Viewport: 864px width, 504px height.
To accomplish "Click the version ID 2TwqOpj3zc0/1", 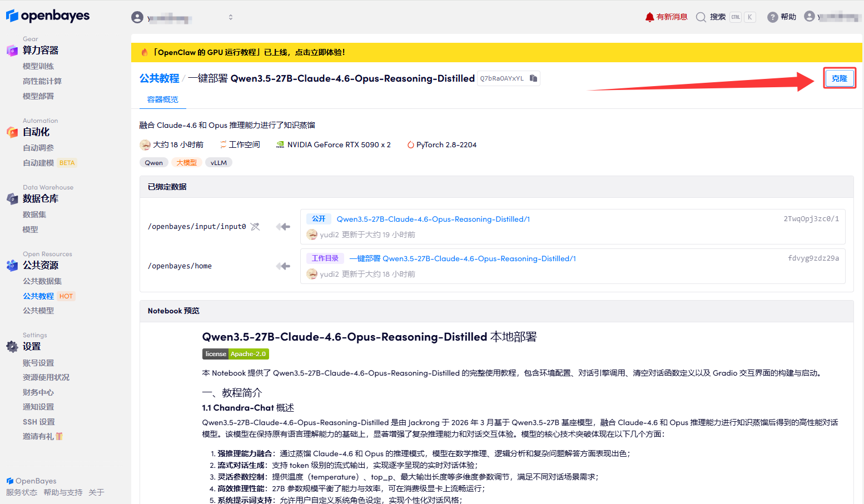I will coord(811,219).
